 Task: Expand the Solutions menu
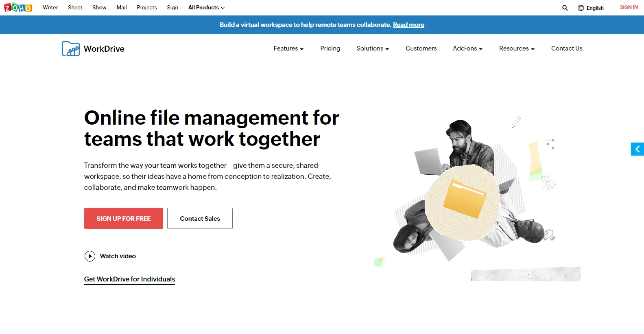pyautogui.click(x=373, y=48)
